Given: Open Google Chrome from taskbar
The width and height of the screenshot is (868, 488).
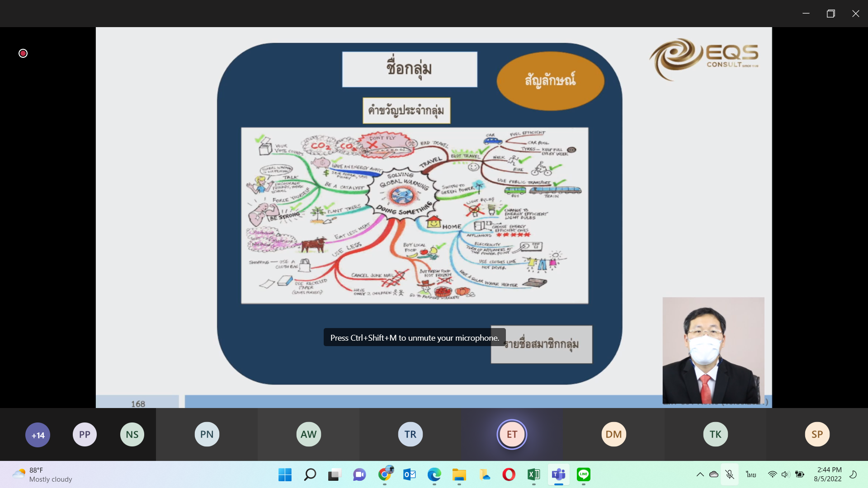Looking at the screenshot, I should 385,474.
